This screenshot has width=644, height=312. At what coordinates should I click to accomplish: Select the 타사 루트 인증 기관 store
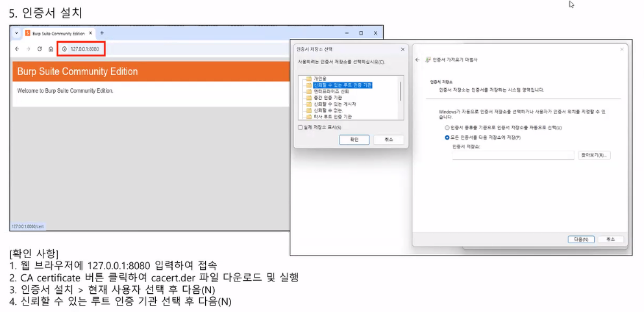tap(332, 117)
